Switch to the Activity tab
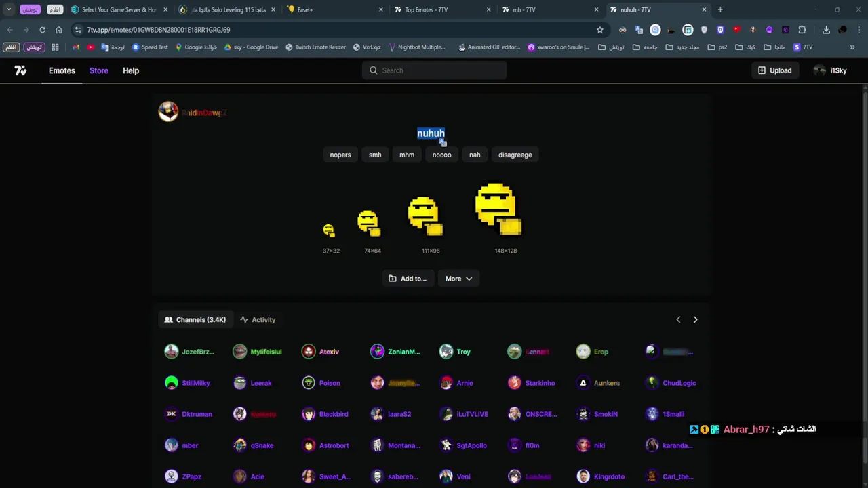The image size is (868, 488). 258,320
